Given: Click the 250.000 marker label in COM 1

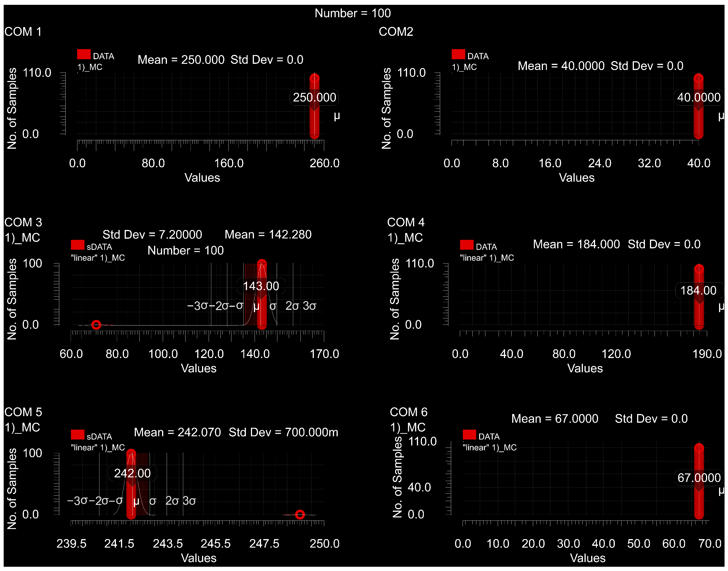Looking at the screenshot, I should click(x=314, y=97).
